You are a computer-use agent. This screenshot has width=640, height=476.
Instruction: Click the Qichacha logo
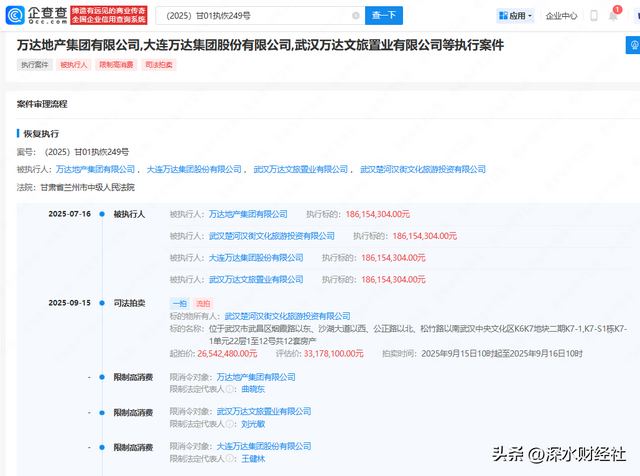38,16
